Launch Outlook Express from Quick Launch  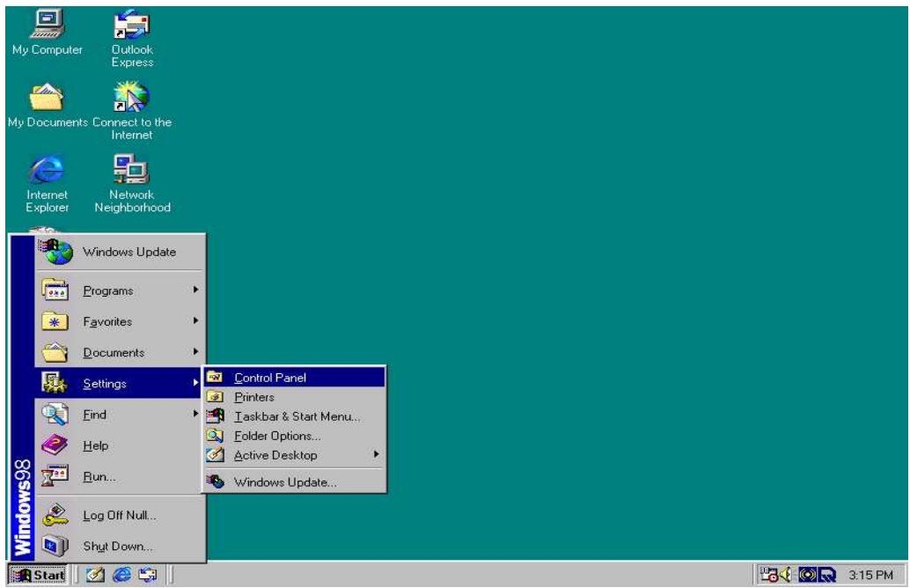click(147, 575)
